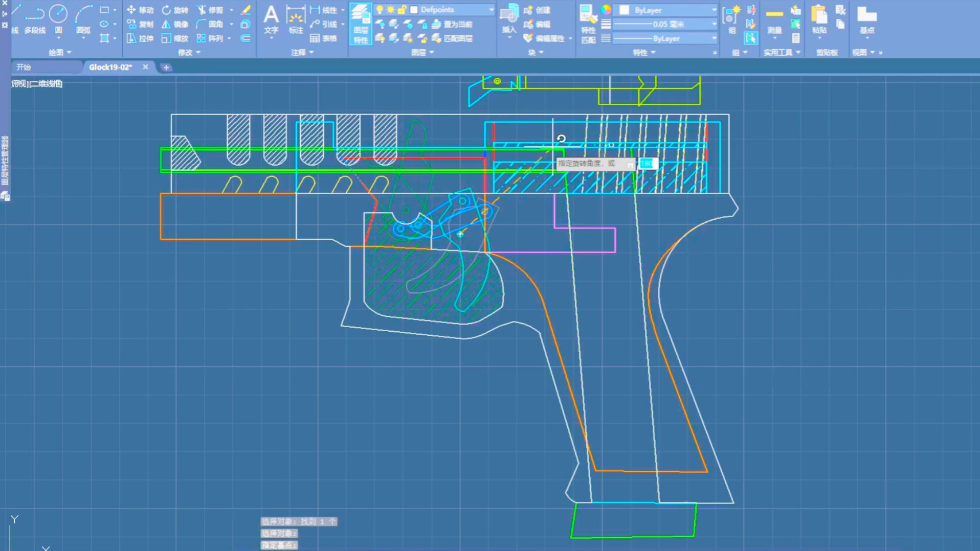This screenshot has height=551, width=980.
Task: Open the Defpoints layer dropdown
Action: click(x=491, y=10)
